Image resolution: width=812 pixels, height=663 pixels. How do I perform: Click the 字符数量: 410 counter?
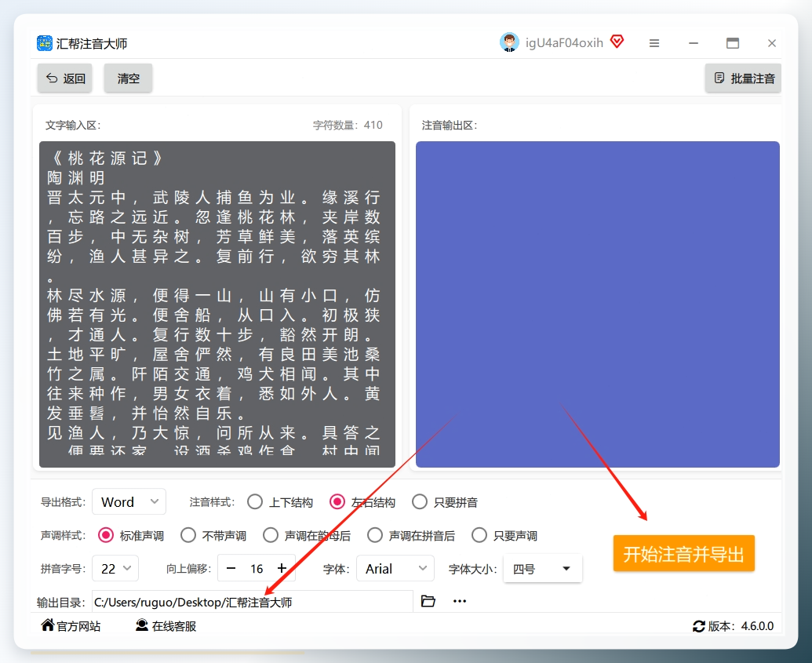348,125
